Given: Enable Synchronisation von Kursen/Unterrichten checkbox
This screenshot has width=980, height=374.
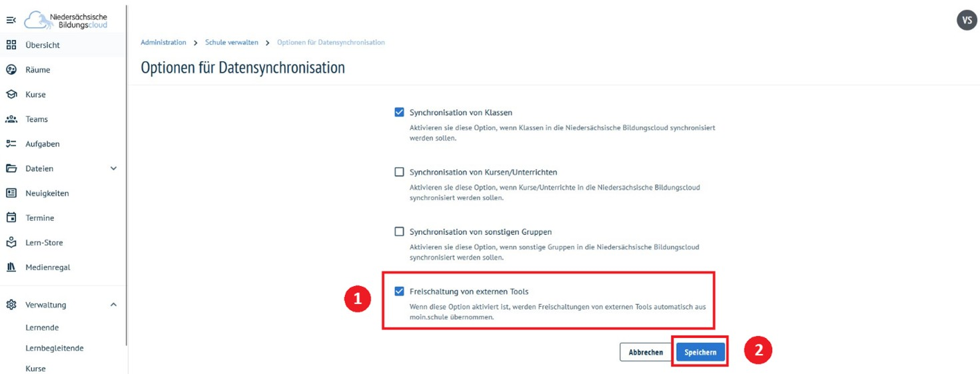Looking at the screenshot, I should [400, 172].
